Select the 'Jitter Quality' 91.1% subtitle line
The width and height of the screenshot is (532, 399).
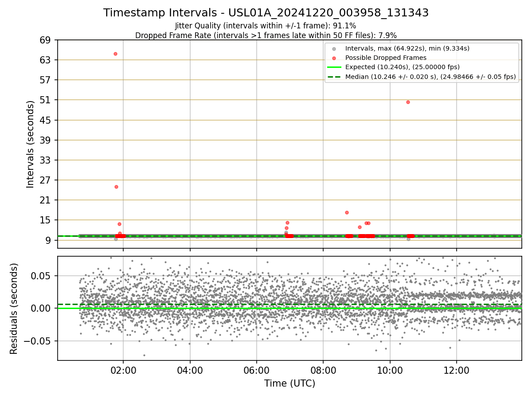tap(266, 26)
